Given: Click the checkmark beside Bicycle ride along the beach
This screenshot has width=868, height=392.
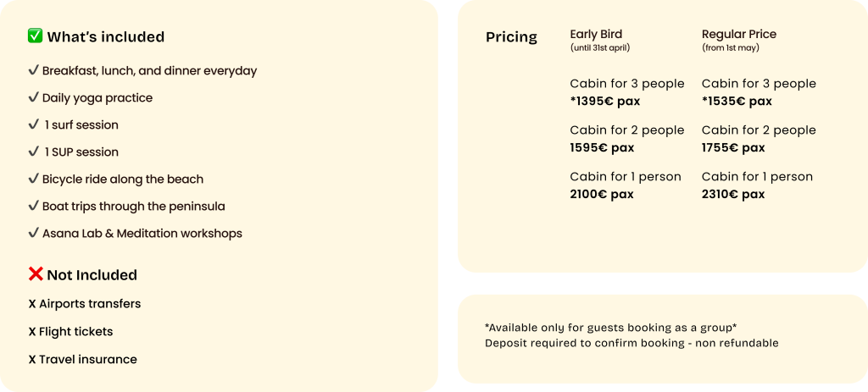Looking at the screenshot, I should 33,179.
